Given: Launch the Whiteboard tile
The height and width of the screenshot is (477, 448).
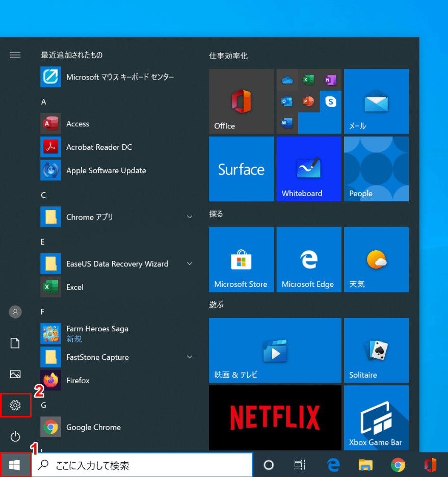Looking at the screenshot, I should pos(309,169).
